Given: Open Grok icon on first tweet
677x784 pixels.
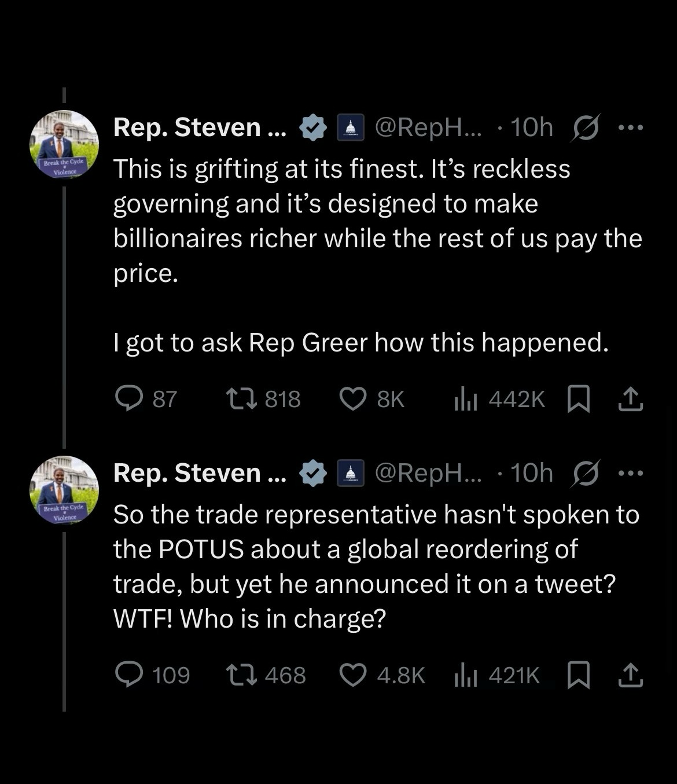Looking at the screenshot, I should pos(586,127).
